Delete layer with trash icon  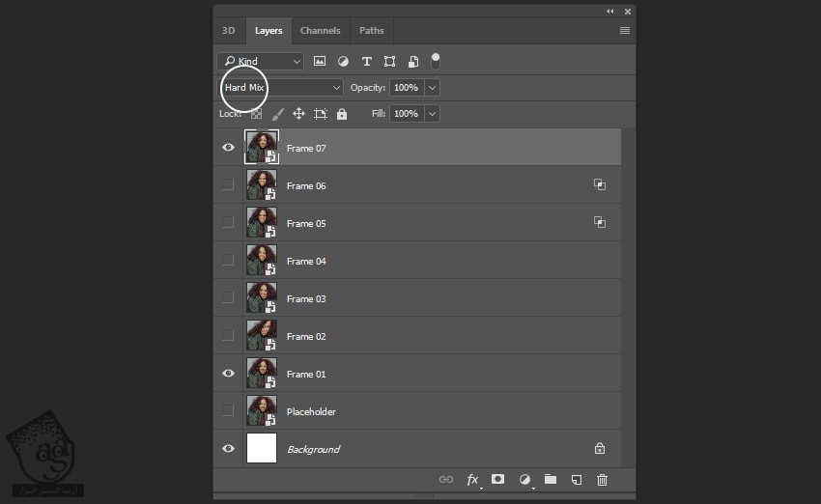click(x=602, y=479)
